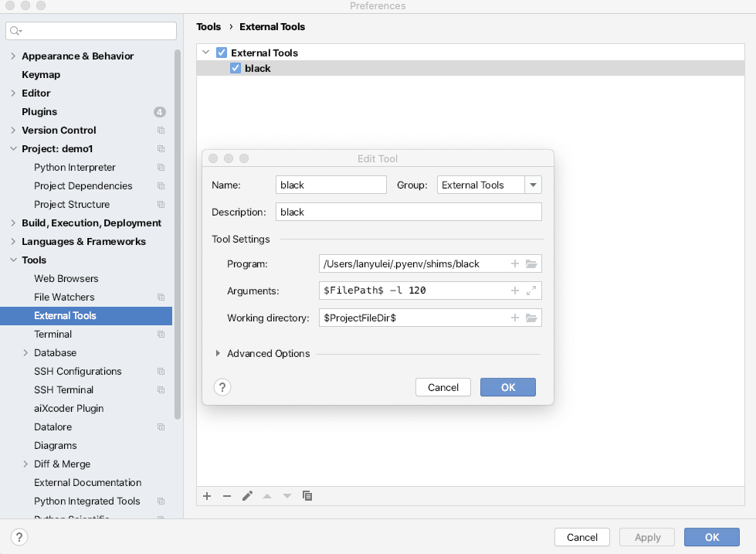Expand Editor settings node
This screenshot has width=756, height=554.
pyautogui.click(x=13, y=93)
